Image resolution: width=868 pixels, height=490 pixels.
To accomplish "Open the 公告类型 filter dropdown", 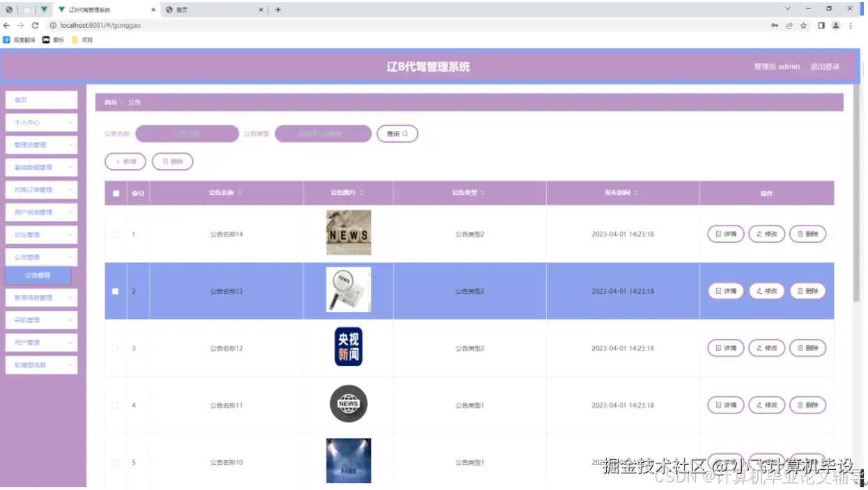I will point(323,134).
